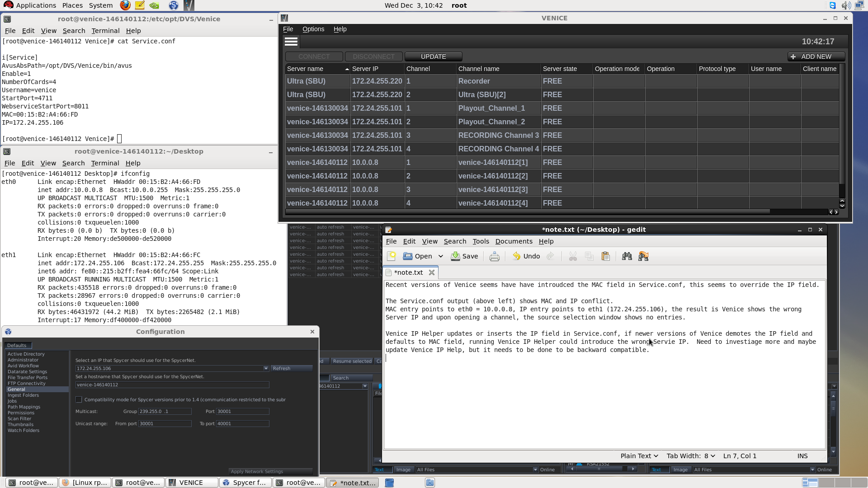The width and height of the screenshot is (868, 488).
Task: Click ADD NEW in VENICE
Action: click(816, 56)
